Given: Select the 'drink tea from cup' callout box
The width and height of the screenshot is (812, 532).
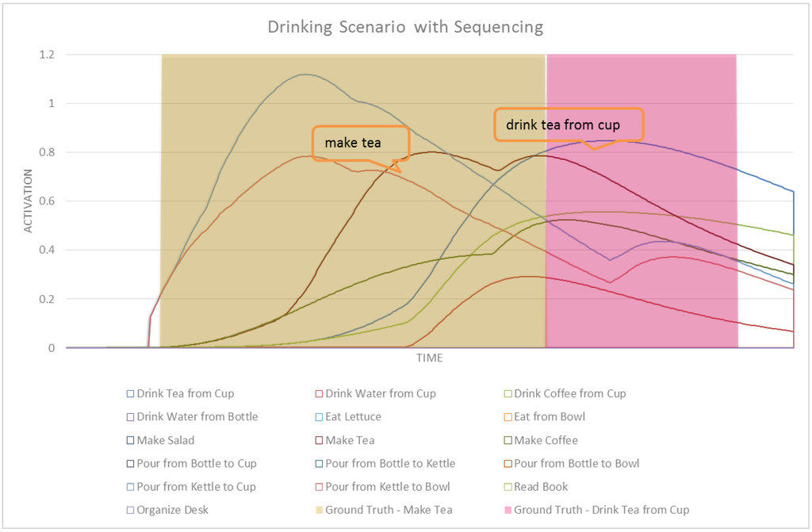Looking at the screenshot, I should point(569,124).
